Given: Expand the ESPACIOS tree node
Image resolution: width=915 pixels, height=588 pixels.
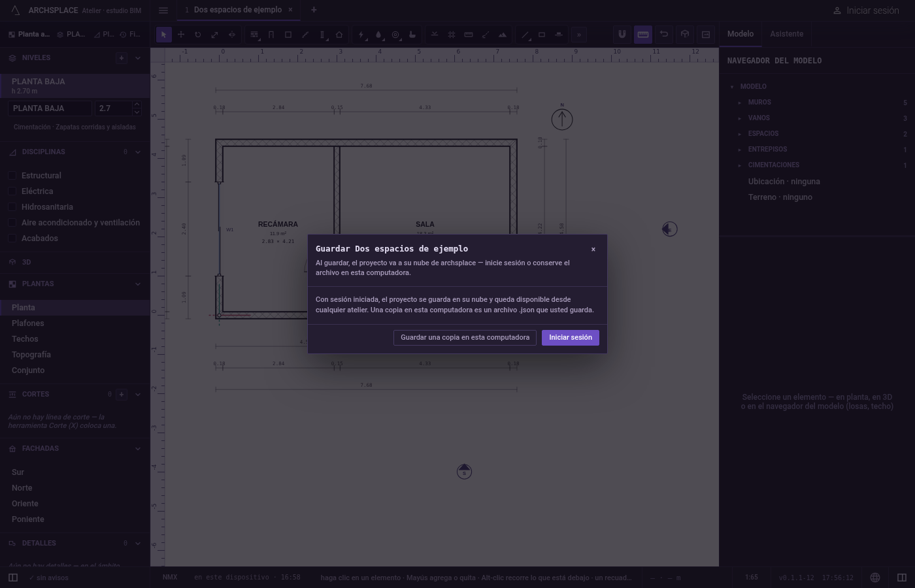Looking at the screenshot, I should coord(740,134).
